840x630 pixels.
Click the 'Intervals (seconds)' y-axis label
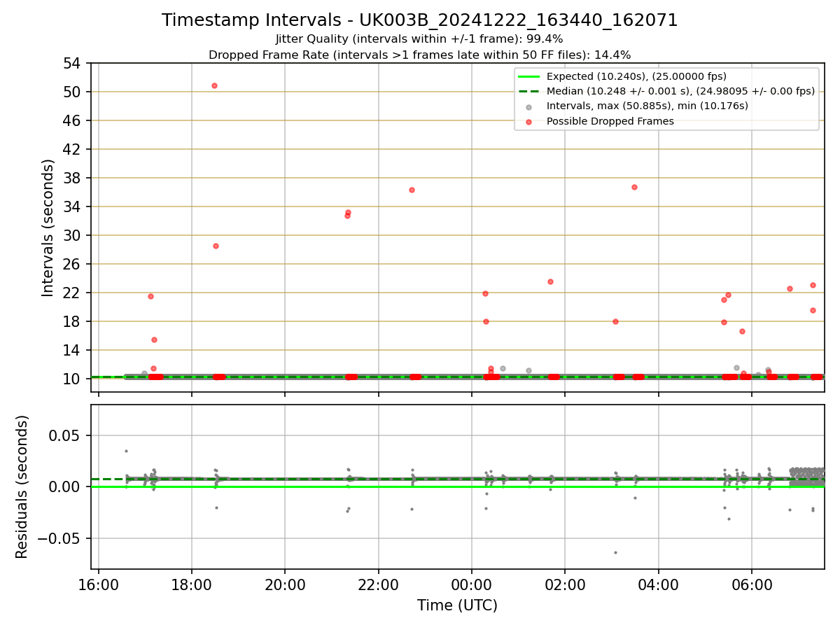pos(48,227)
